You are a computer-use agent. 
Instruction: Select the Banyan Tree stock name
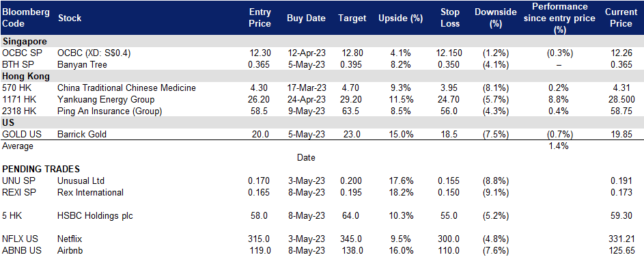[81, 64]
